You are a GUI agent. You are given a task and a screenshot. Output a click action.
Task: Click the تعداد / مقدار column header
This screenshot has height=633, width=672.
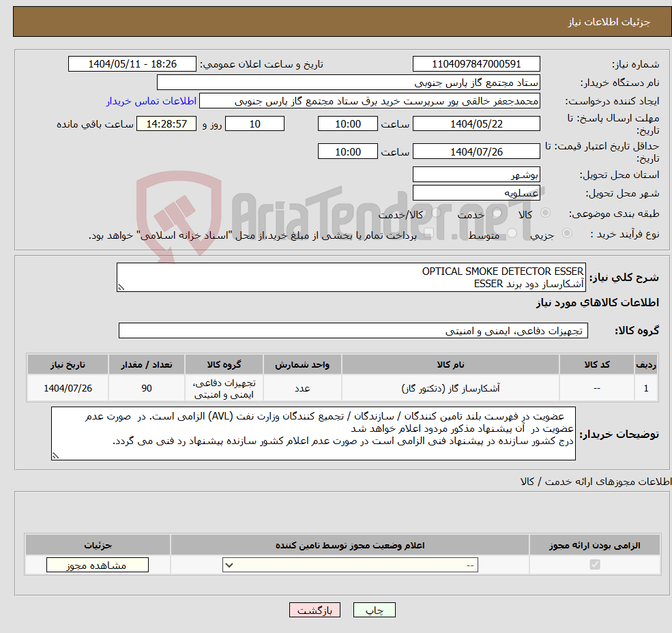tap(147, 364)
